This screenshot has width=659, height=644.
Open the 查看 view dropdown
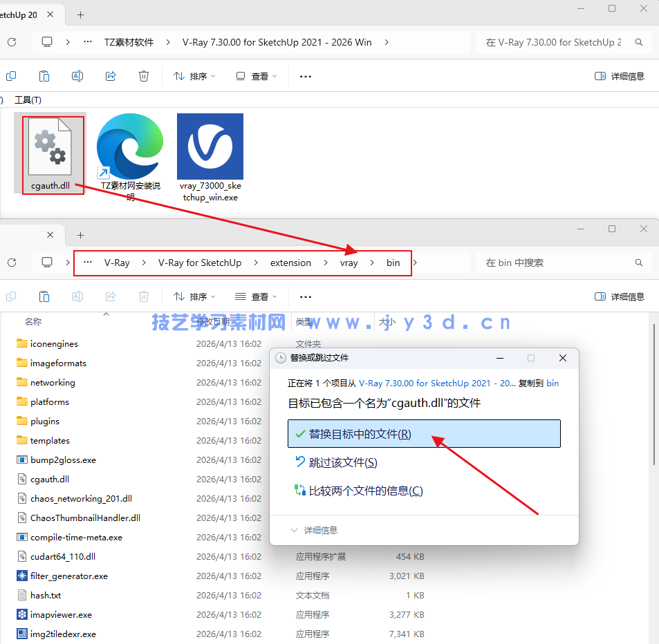256,75
